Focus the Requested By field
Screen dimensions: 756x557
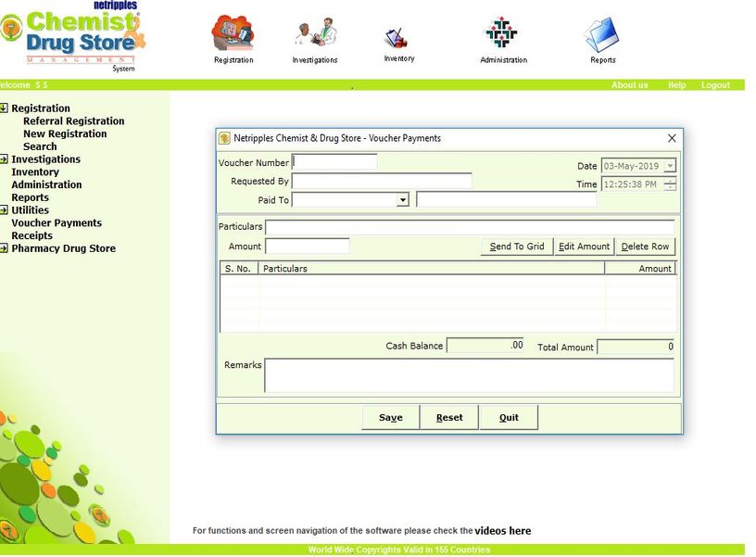coord(382,181)
